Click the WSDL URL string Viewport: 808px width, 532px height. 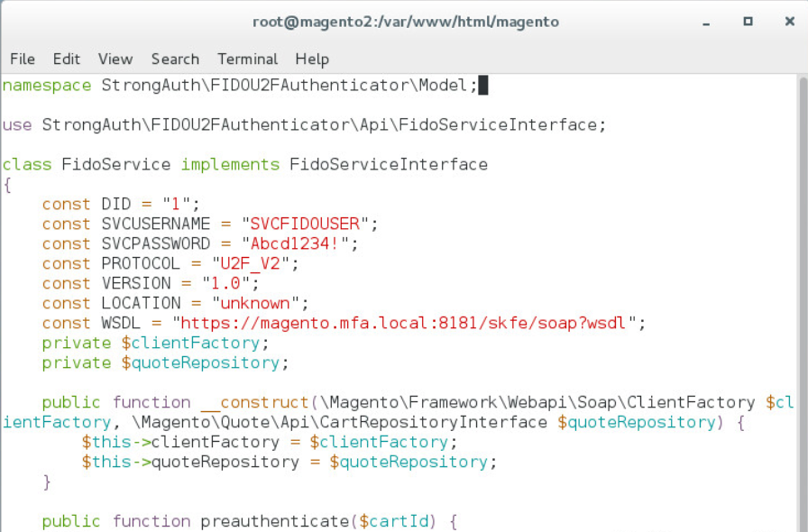point(404,323)
